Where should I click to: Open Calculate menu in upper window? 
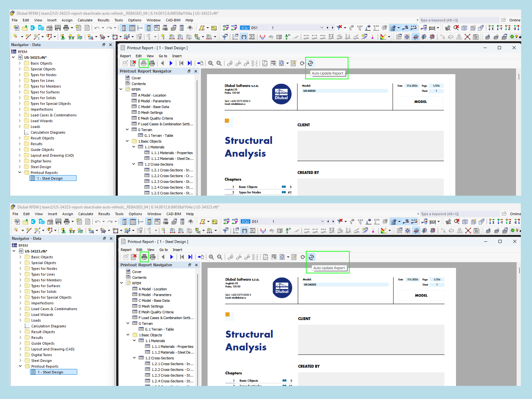coord(85,20)
